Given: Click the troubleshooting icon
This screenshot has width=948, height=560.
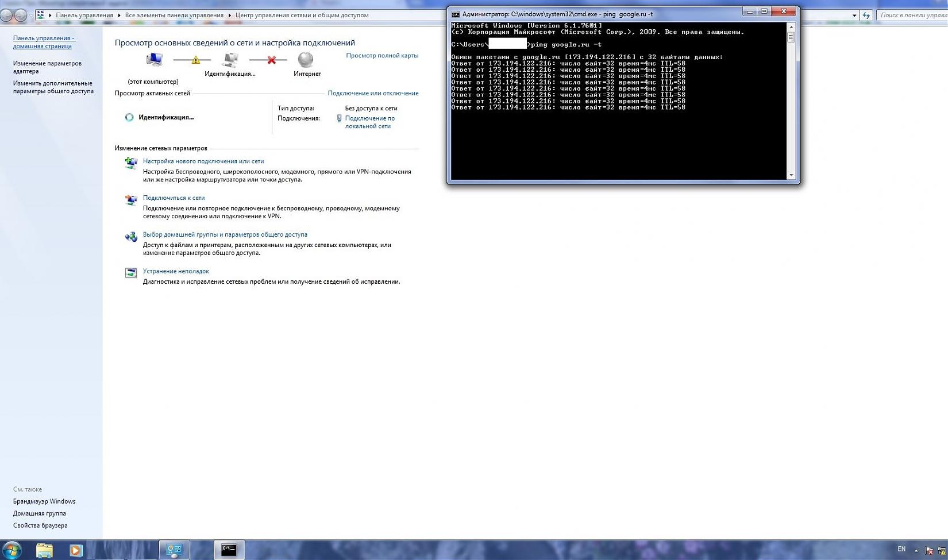Looking at the screenshot, I should pos(131,273).
